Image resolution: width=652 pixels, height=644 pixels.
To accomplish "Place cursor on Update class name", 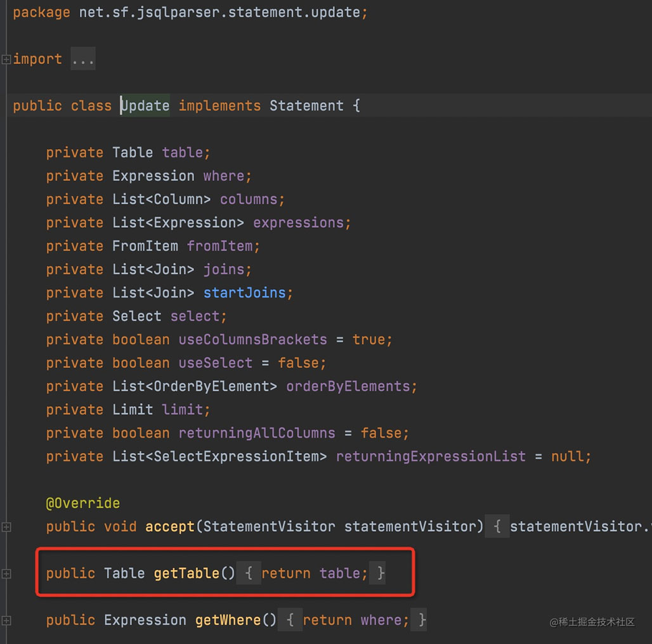I will 145,105.
